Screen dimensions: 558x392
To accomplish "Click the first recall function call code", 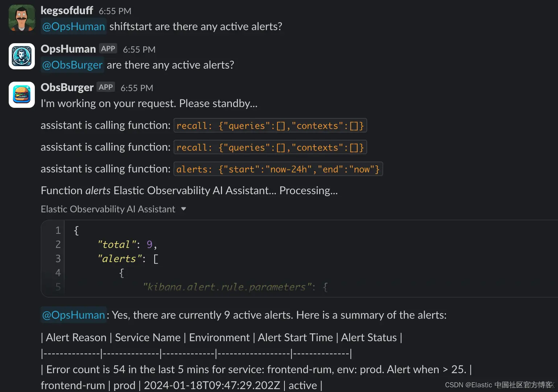I will [270, 126].
